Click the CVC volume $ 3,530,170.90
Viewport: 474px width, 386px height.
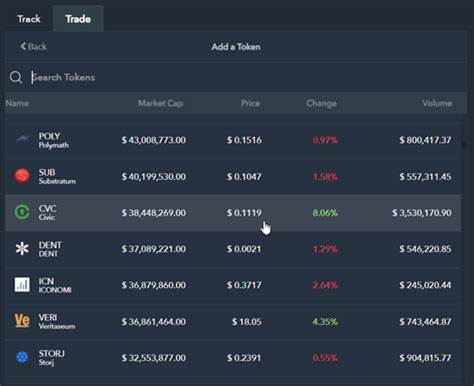pos(422,213)
